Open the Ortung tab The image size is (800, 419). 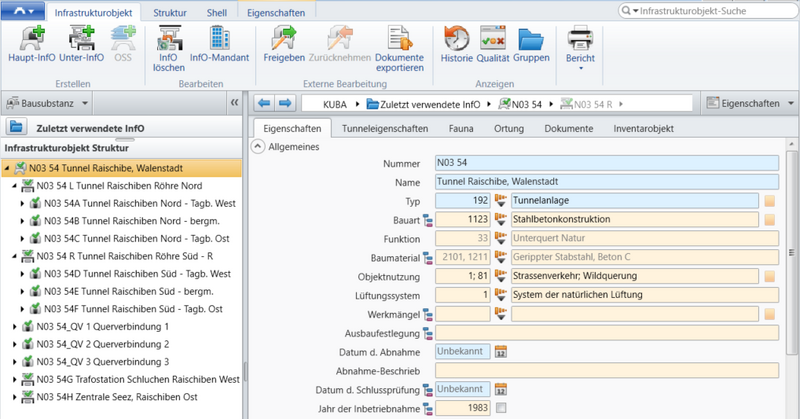[509, 129]
